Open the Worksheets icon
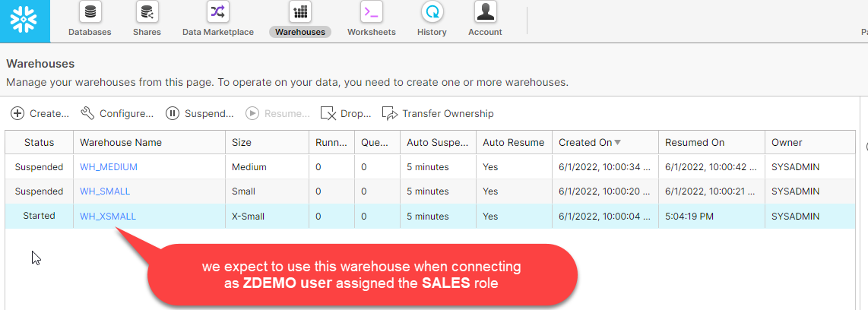 (x=372, y=11)
